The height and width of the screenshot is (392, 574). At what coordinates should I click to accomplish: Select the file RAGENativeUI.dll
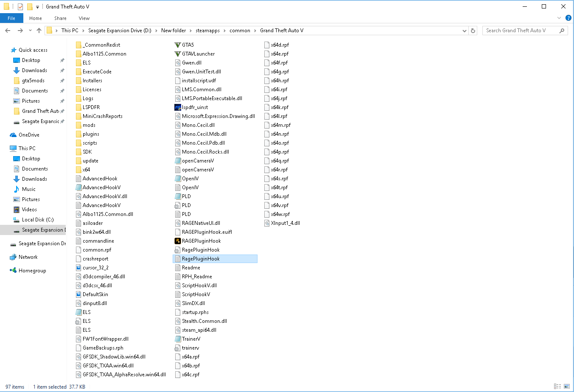tap(197, 223)
